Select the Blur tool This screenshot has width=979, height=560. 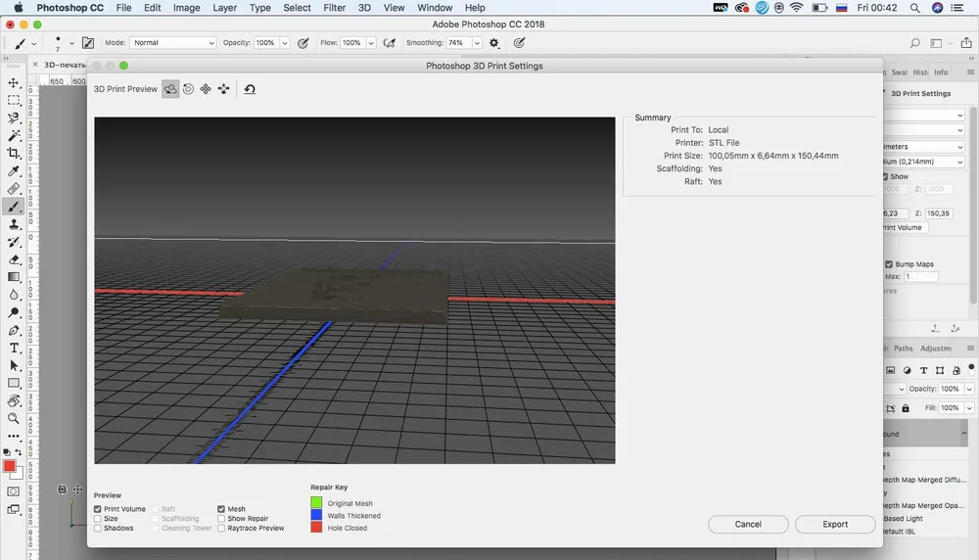click(13, 295)
